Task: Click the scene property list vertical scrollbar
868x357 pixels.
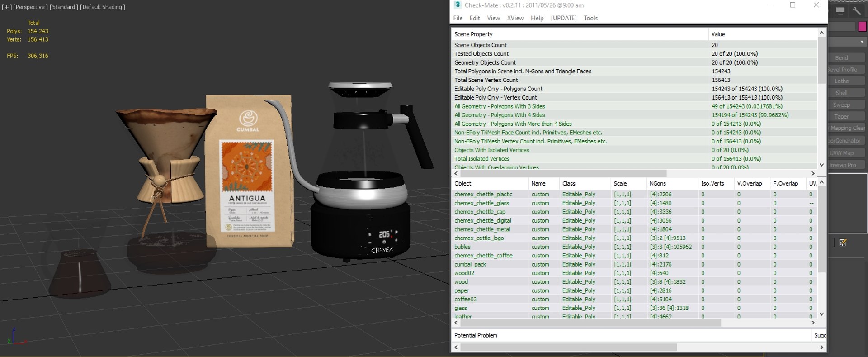Action: click(x=821, y=61)
